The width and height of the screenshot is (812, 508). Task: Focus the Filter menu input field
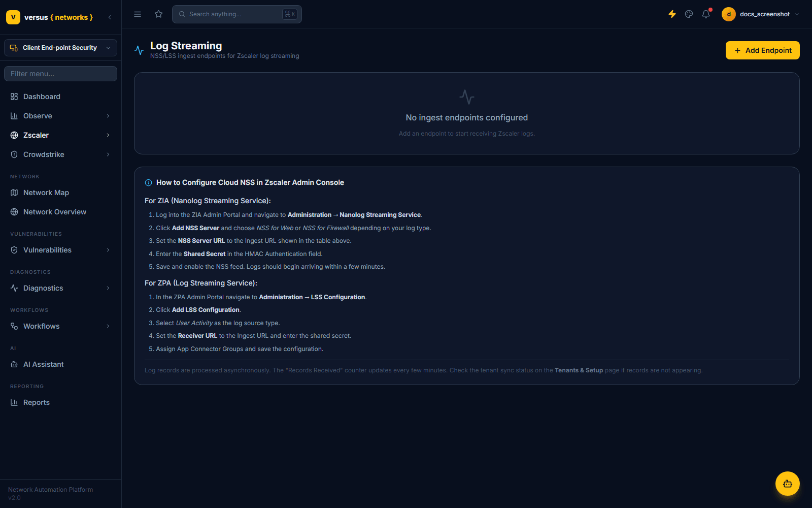point(60,74)
